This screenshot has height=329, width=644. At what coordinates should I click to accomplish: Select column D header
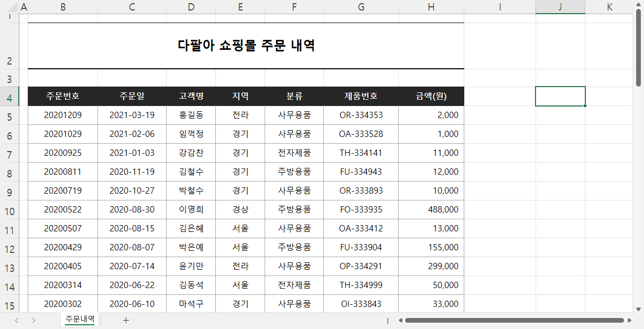pyautogui.click(x=191, y=7)
